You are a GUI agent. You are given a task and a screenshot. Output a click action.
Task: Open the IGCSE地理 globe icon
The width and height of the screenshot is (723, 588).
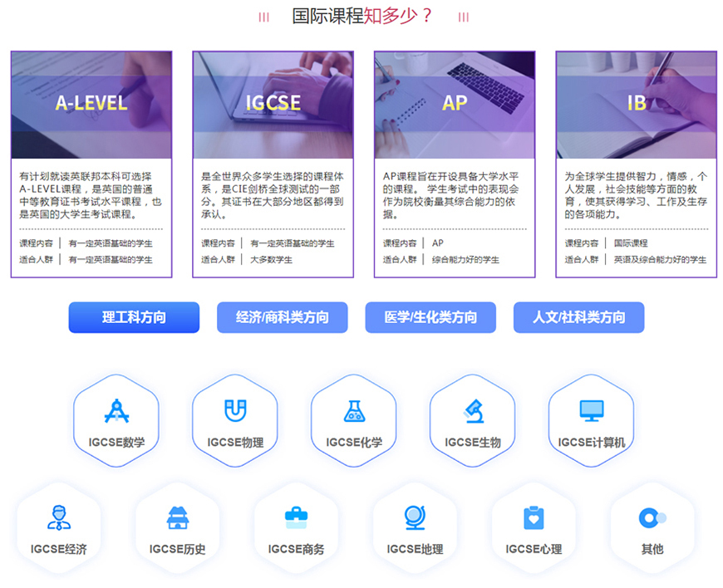[414, 517]
